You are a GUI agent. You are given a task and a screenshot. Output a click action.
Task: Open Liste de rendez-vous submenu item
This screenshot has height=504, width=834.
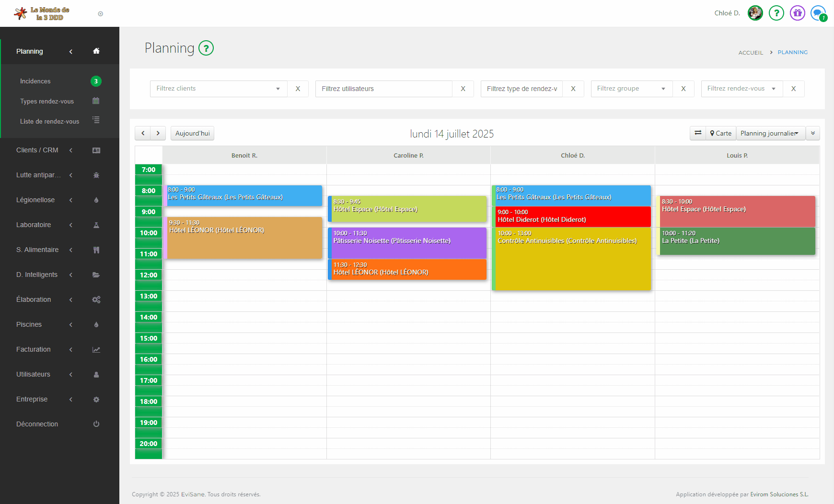(49, 121)
